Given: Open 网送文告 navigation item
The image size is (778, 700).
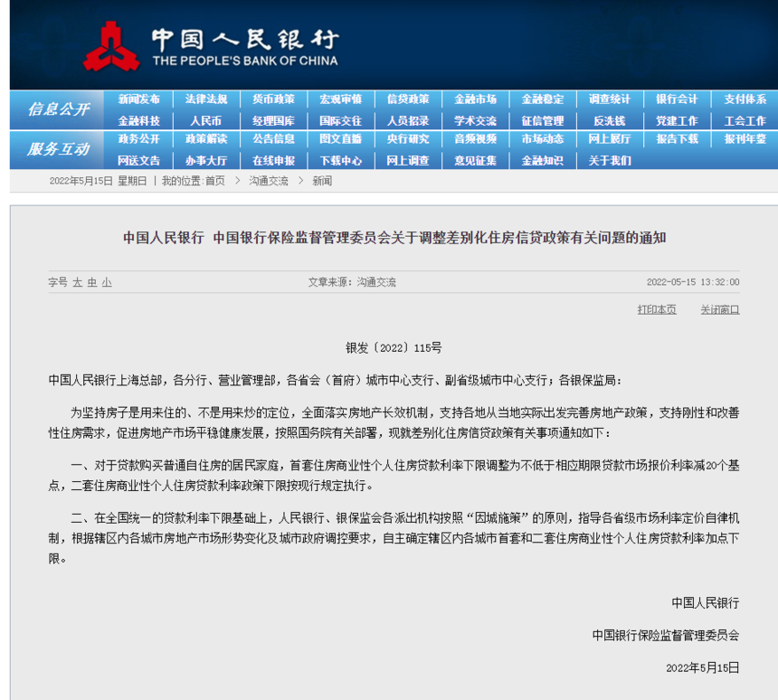Looking at the screenshot, I should click(139, 161).
